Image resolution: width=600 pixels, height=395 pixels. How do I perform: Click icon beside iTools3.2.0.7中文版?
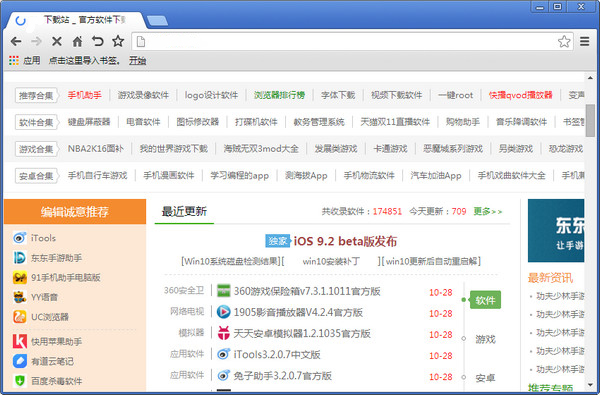223,354
